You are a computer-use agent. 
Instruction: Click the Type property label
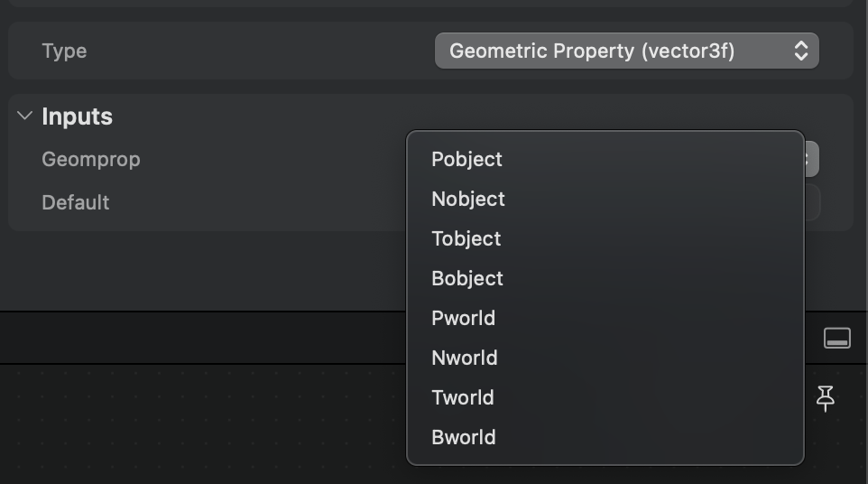click(64, 51)
